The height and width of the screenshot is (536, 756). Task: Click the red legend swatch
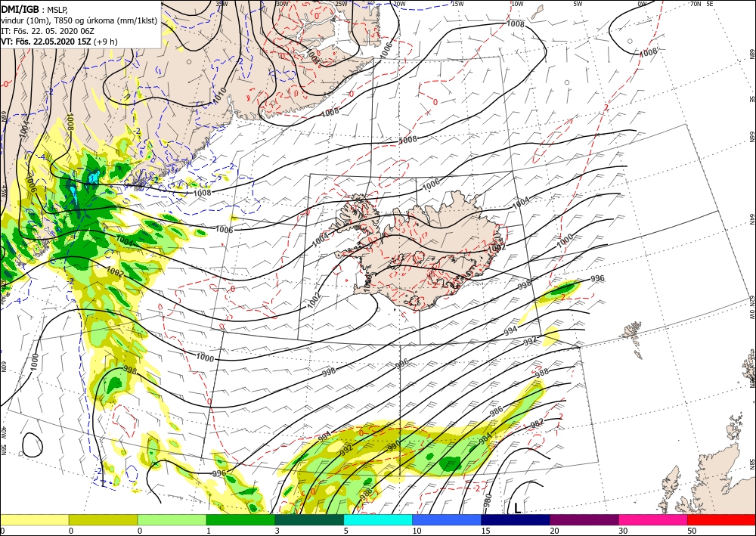click(721, 519)
